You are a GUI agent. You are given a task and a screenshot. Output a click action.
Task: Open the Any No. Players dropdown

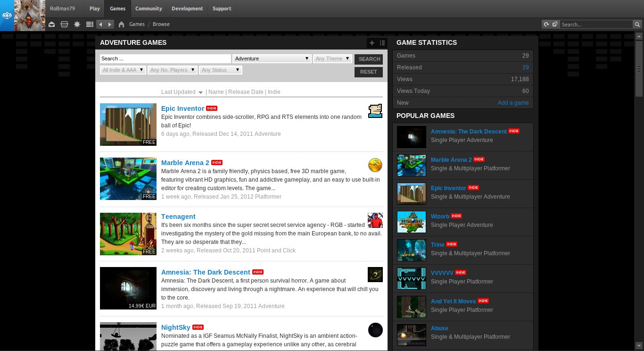pos(173,70)
